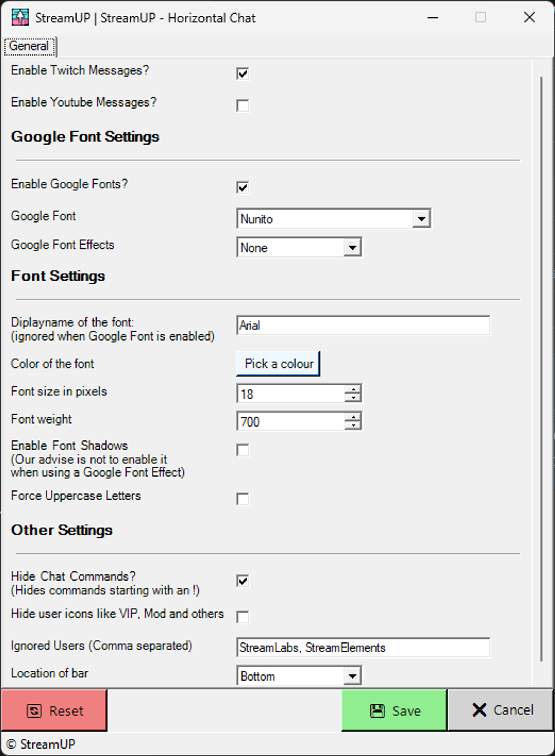Click the "Ignored Users (Comma separated)" label
This screenshot has height=756, width=555.
point(102,646)
